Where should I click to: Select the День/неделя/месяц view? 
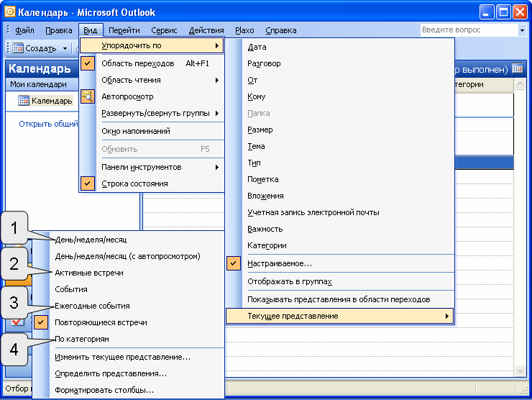coord(129,240)
